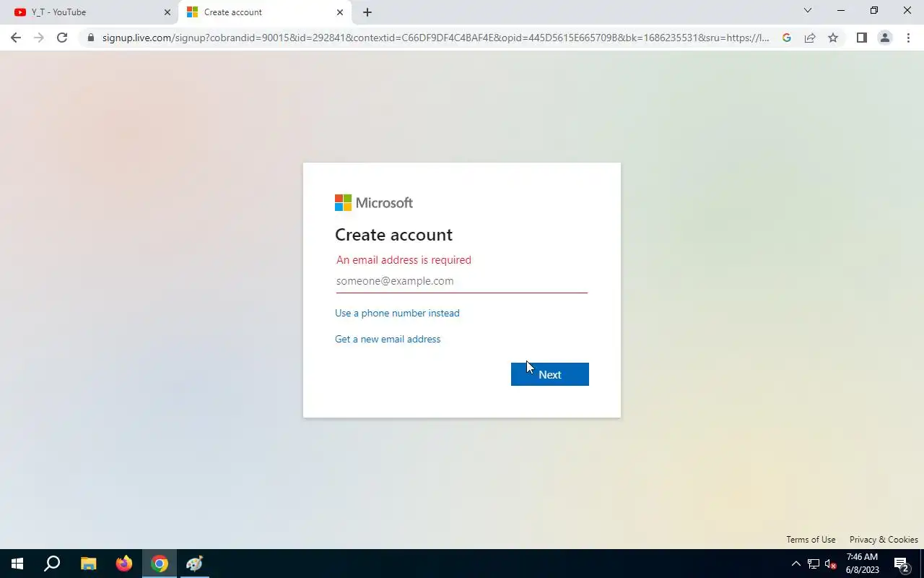Close the Create account tab

340,12
